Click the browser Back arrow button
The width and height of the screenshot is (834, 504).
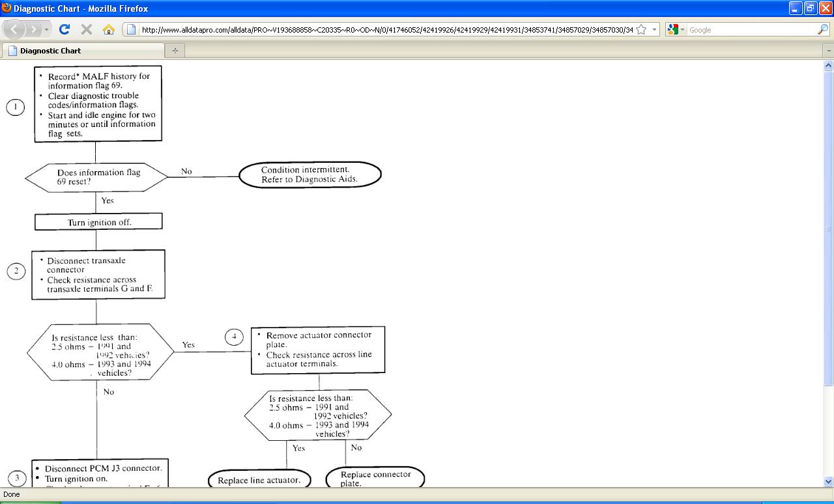[15, 29]
